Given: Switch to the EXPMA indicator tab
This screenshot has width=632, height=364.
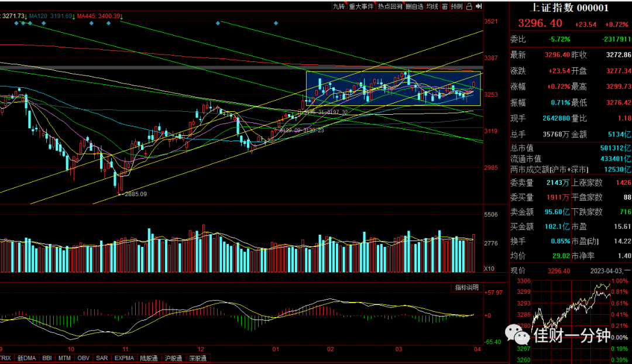Looking at the screenshot, I should click(124, 358).
